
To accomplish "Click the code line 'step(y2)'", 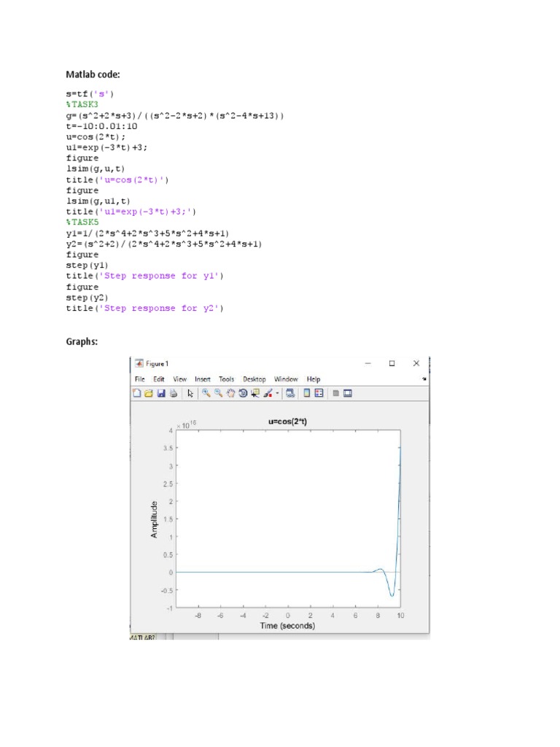I will pos(87,298).
